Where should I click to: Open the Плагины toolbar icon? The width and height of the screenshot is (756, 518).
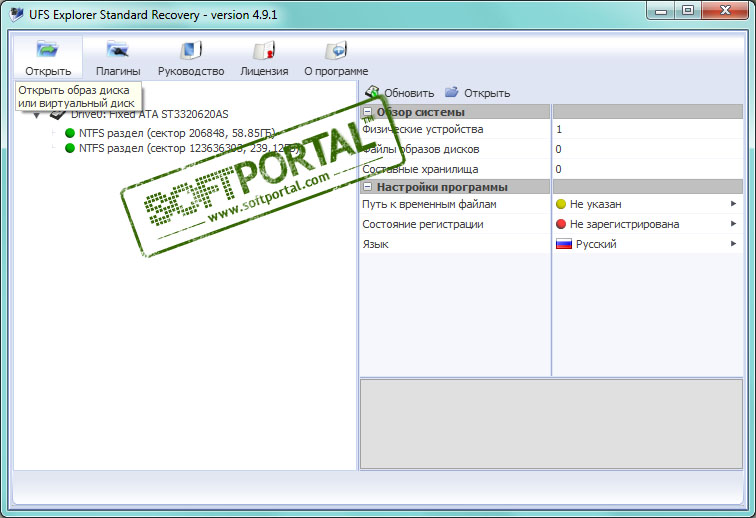coord(118,49)
